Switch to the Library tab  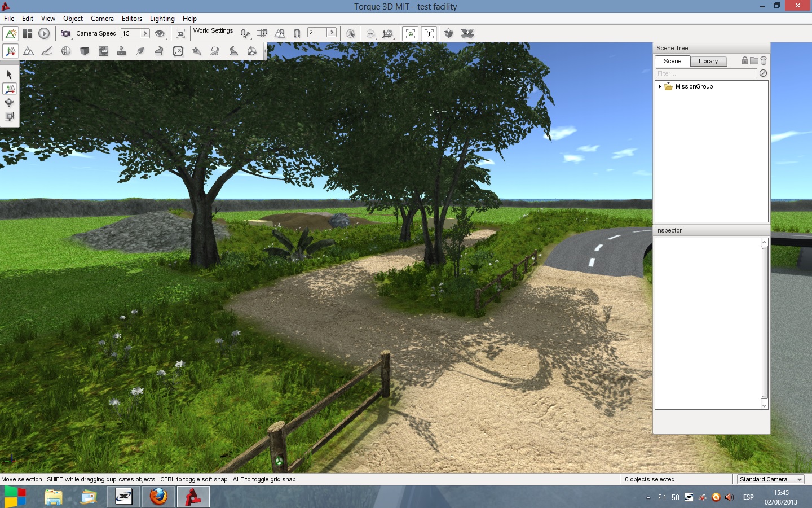click(x=708, y=61)
